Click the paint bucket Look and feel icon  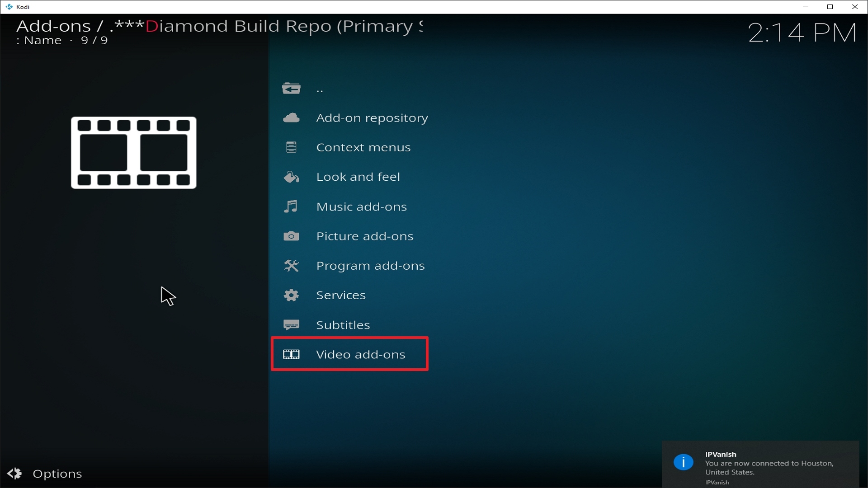coord(291,177)
